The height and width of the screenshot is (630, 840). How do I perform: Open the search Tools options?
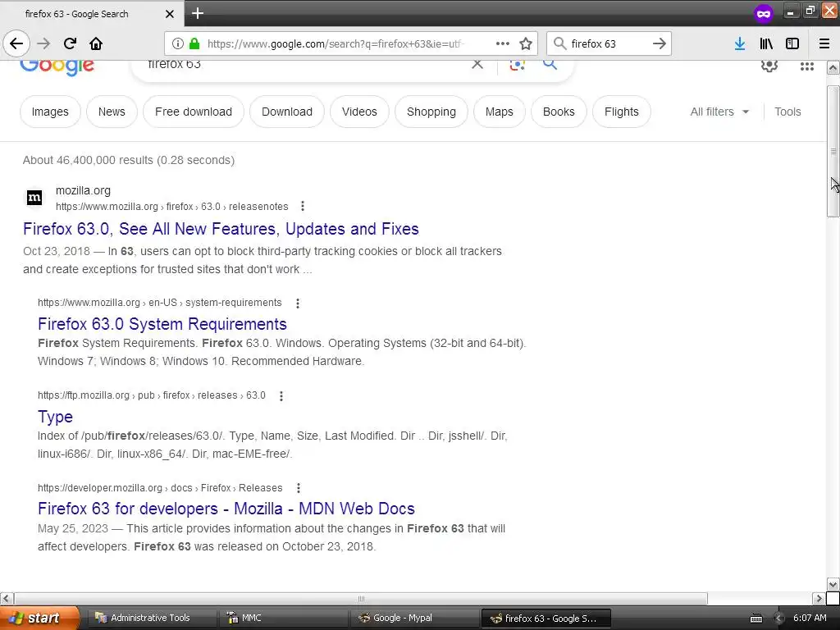[x=787, y=112]
